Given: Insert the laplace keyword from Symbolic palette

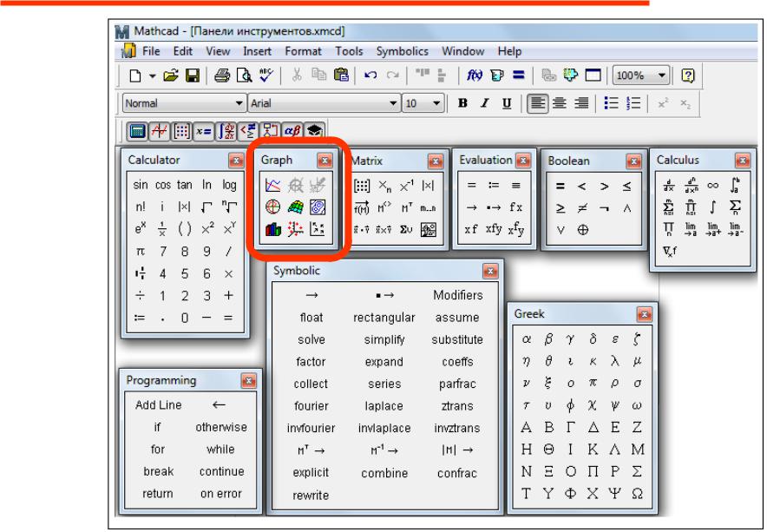Looking at the screenshot, I should coord(384,406).
